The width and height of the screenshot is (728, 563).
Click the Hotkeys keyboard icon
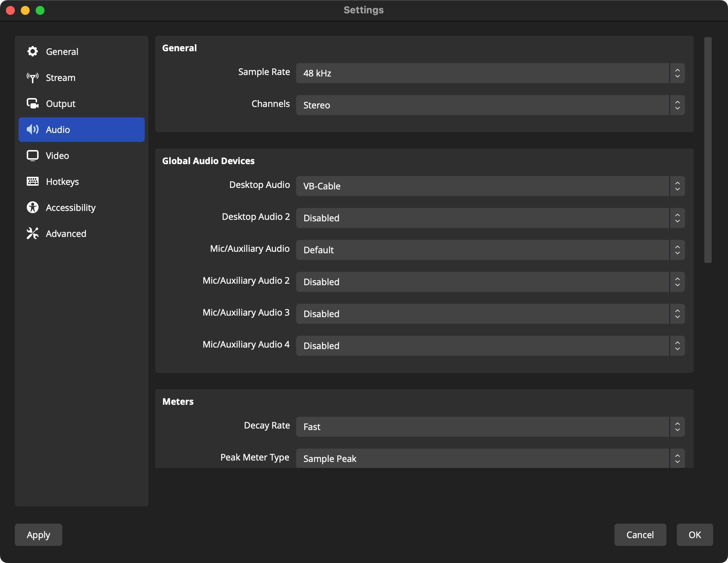click(x=33, y=182)
